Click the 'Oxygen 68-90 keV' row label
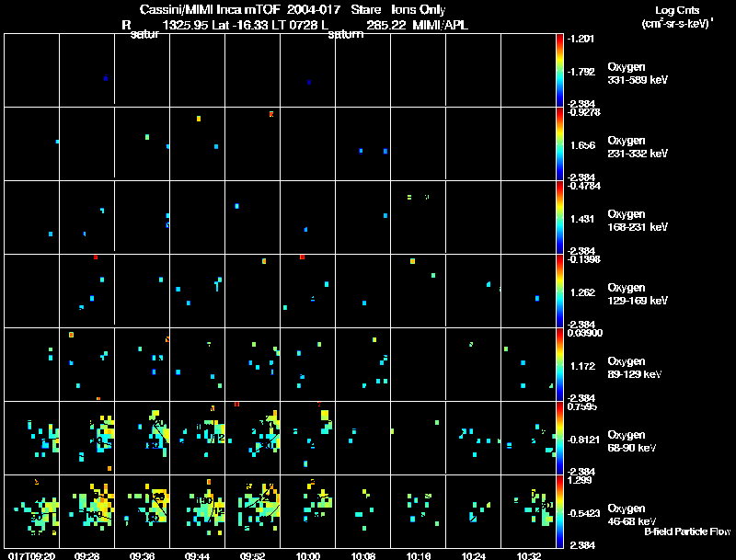This screenshot has width=736, height=560. tap(632, 441)
